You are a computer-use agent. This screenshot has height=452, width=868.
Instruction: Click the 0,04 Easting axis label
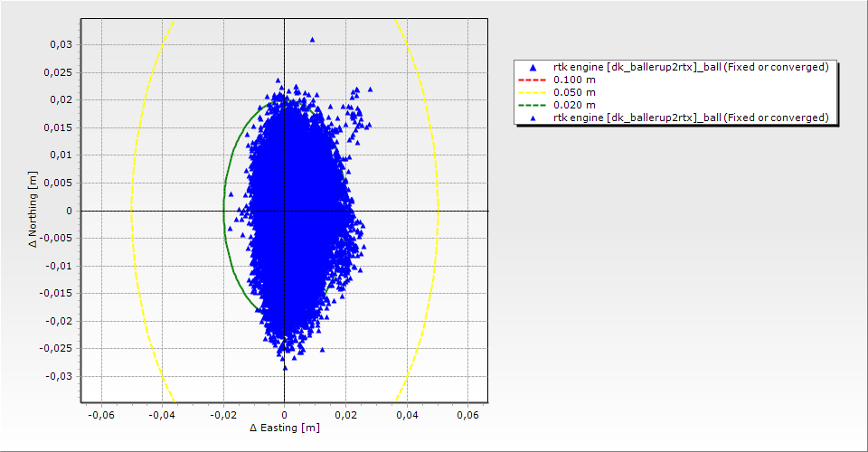pyautogui.click(x=407, y=415)
